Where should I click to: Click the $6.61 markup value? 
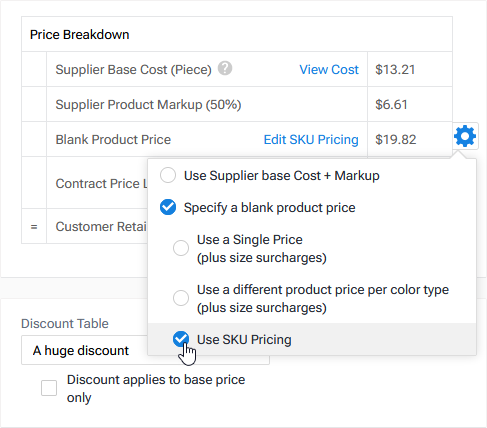pyautogui.click(x=391, y=105)
